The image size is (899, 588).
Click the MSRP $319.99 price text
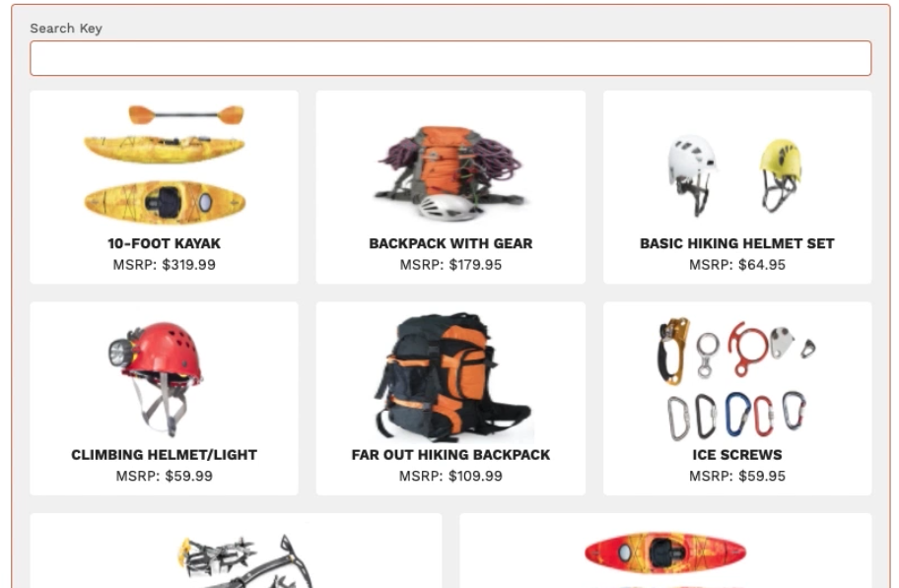pyautogui.click(x=164, y=265)
